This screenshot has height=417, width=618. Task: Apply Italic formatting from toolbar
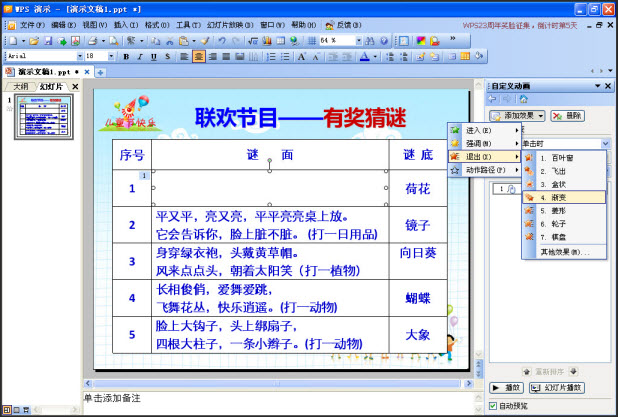[140, 56]
